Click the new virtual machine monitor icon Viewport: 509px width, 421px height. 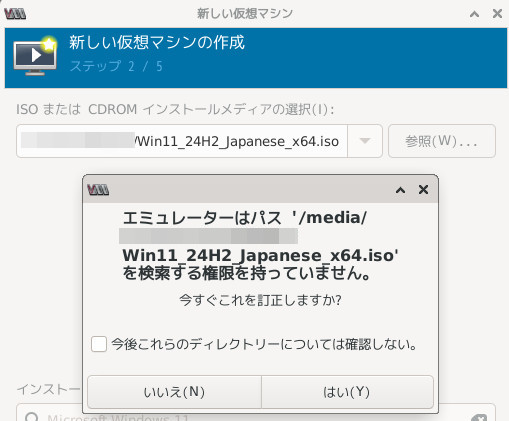click(35, 56)
